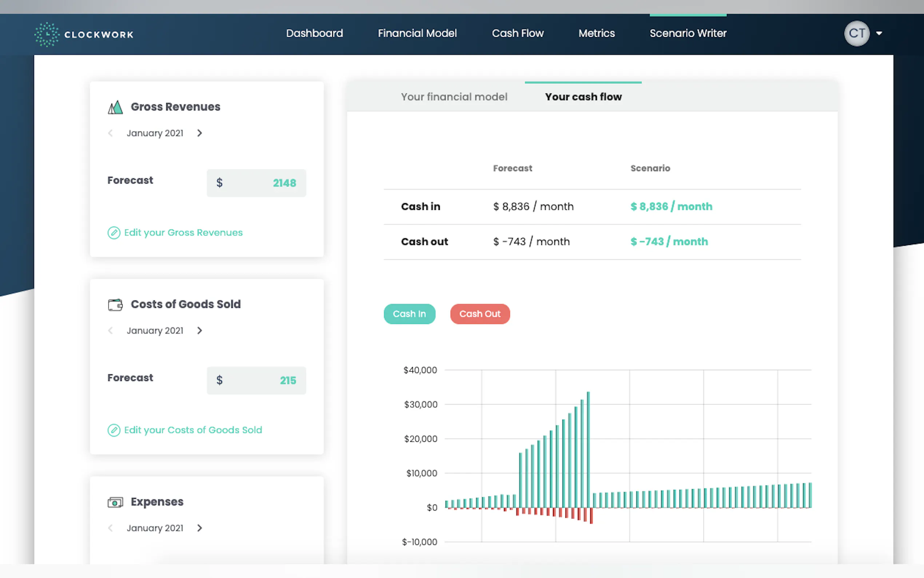Go to next month in Gross Revenues
This screenshot has height=578, width=924.
click(199, 133)
